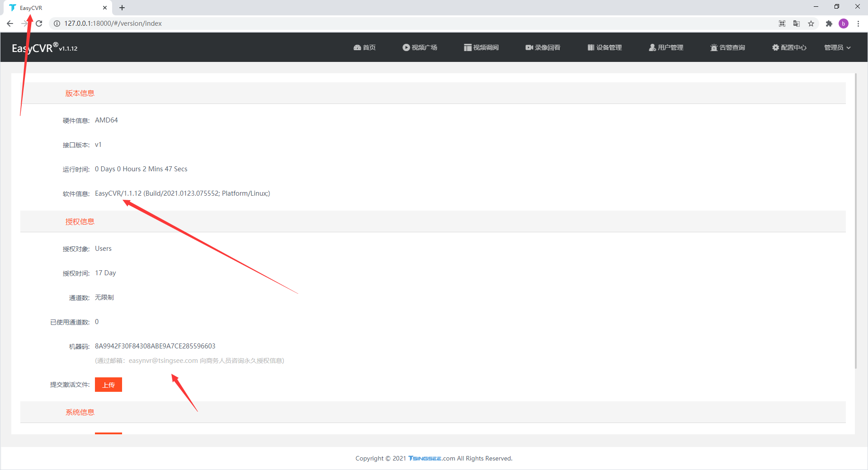Switch to 用户管理 page
Screen dimensions: 868x470
pos(666,47)
